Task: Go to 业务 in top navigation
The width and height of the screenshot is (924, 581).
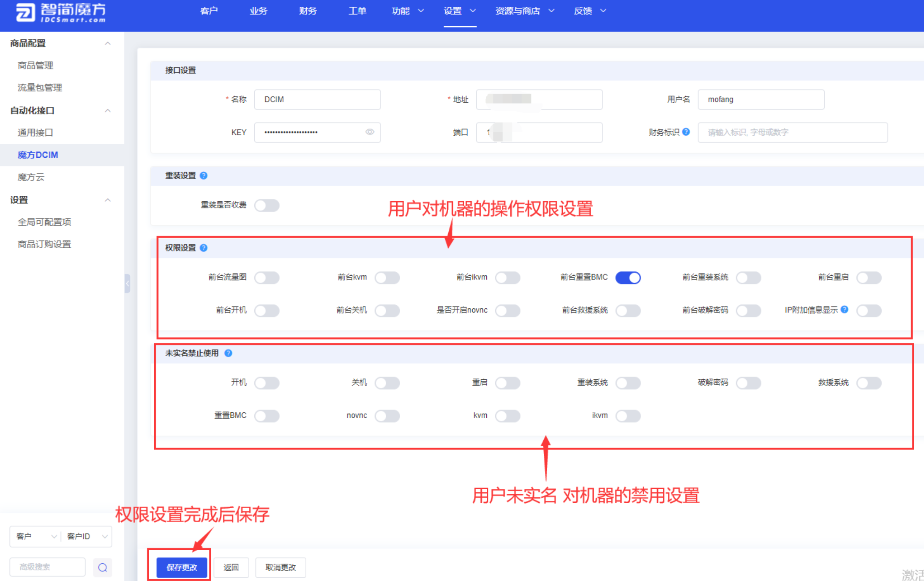Action: tap(258, 11)
